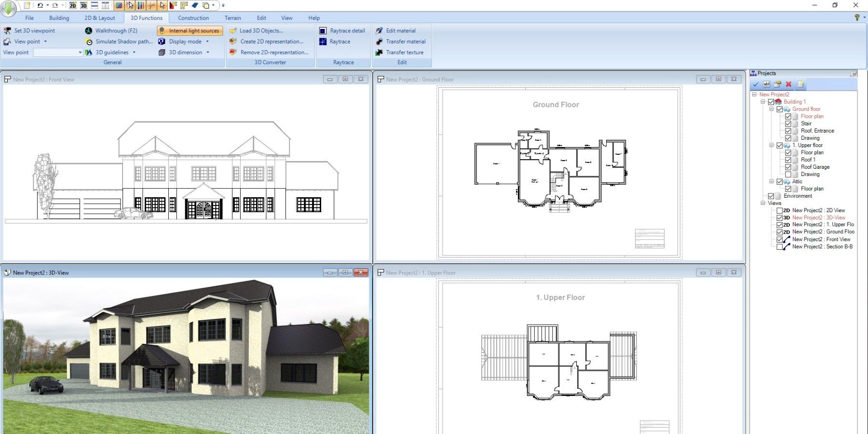Click Simulate Shadow path clock icon

(x=89, y=41)
